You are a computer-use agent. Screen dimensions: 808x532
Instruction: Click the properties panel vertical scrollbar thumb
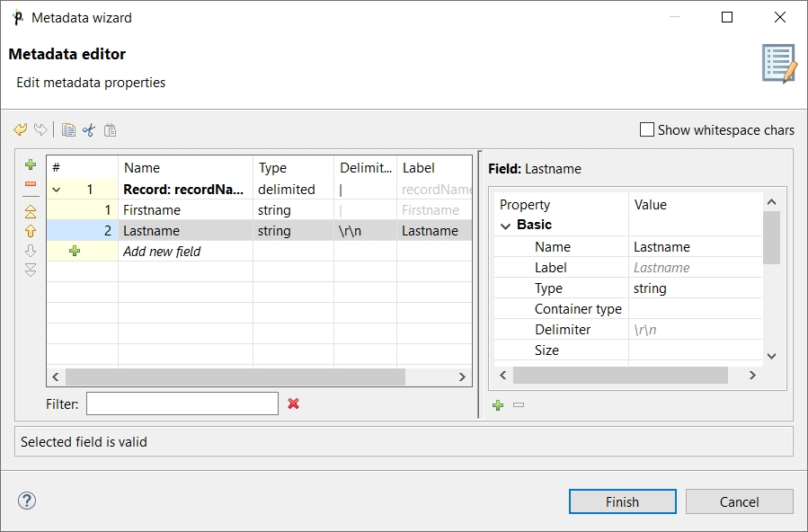click(771, 237)
